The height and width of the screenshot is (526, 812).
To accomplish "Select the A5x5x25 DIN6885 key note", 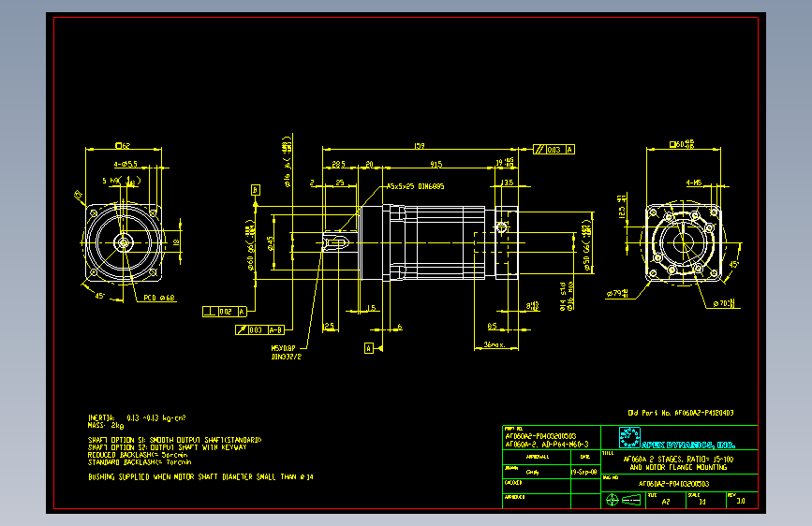I will [x=415, y=186].
